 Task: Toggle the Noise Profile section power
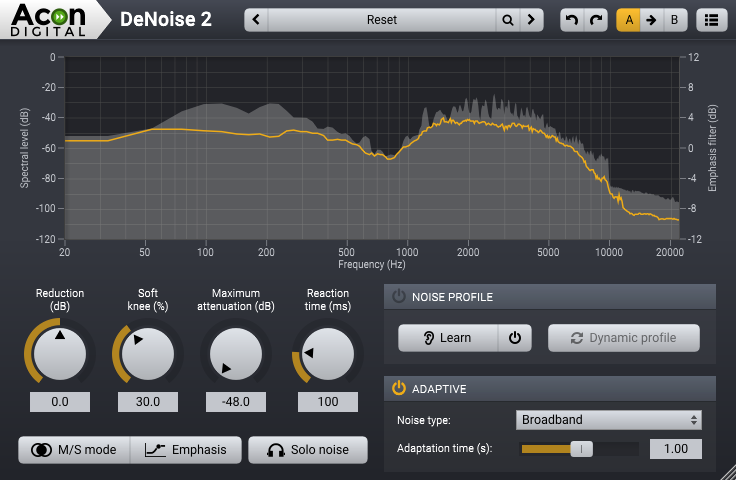[x=399, y=297]
